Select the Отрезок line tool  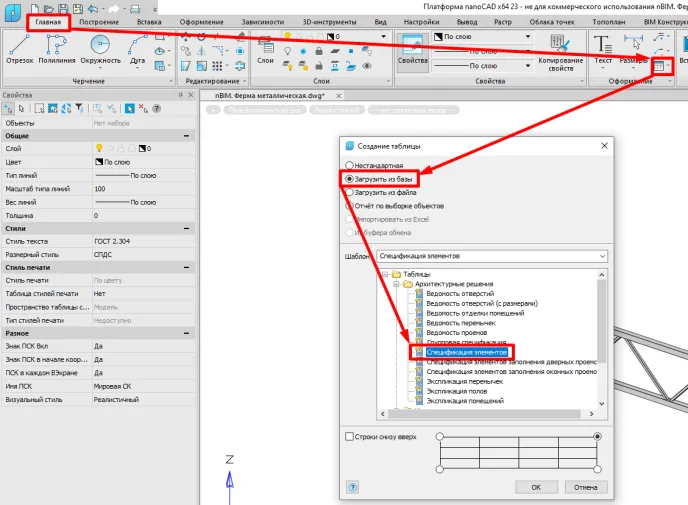tap(19, 47)
